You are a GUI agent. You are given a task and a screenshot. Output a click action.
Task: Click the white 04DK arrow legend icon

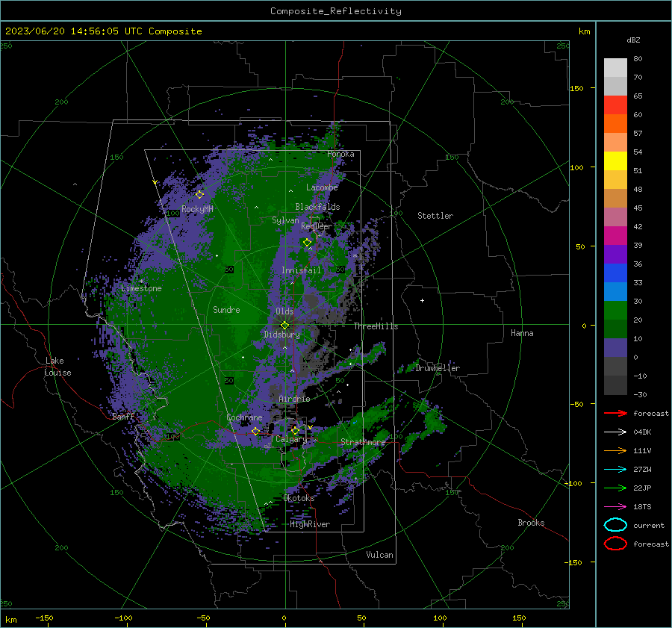coord(615,432)
